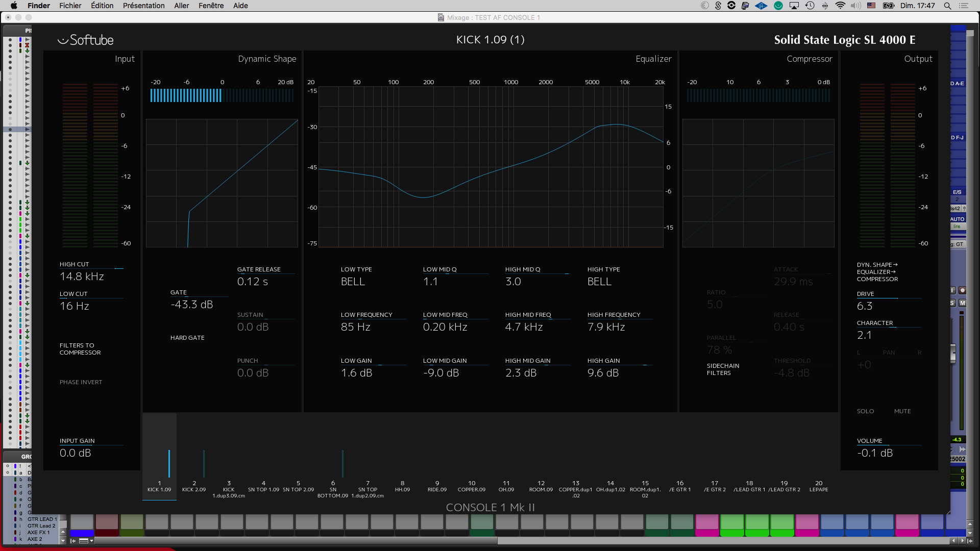Open the Fenêtre menu
This screenshot has width=980, height=551.
pyautogui.click(x=211, y=6)
